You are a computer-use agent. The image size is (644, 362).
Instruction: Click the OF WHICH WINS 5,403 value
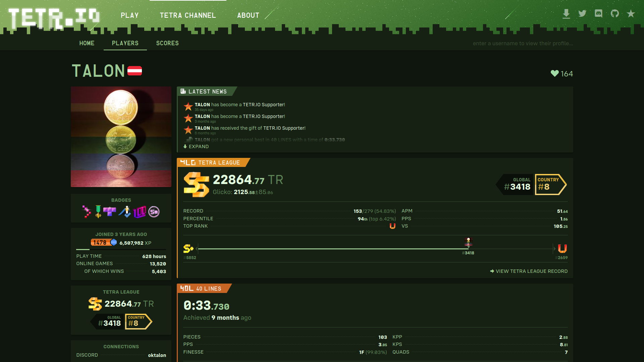point(159,271)
